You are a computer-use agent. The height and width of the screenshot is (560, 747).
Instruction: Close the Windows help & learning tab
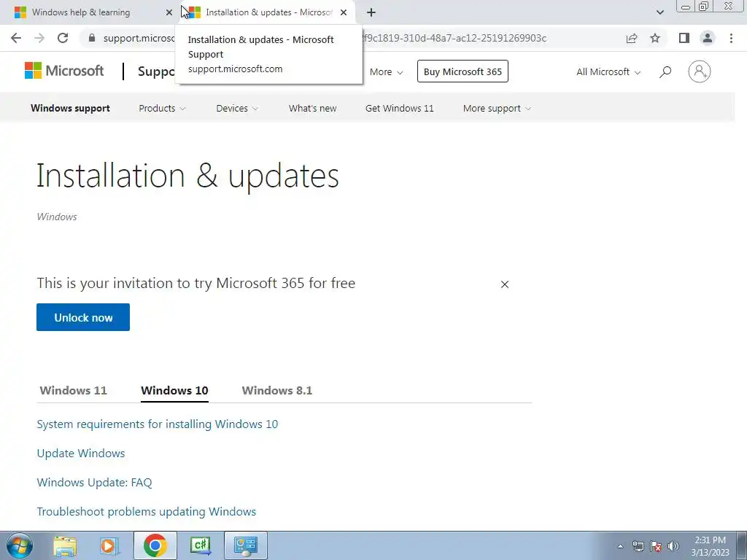(169, 12)
